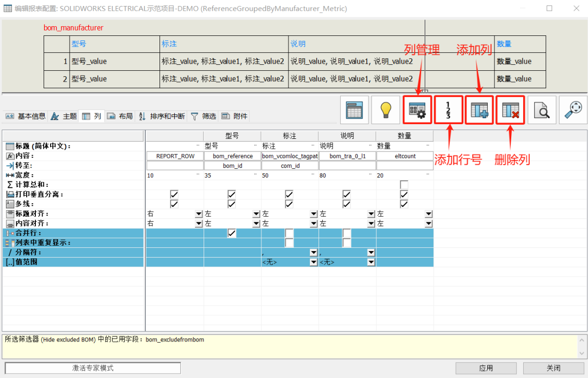This screenshot has height=378, width=588.
Task: Click the table layout toolbar icon
Action: point(354,110)
